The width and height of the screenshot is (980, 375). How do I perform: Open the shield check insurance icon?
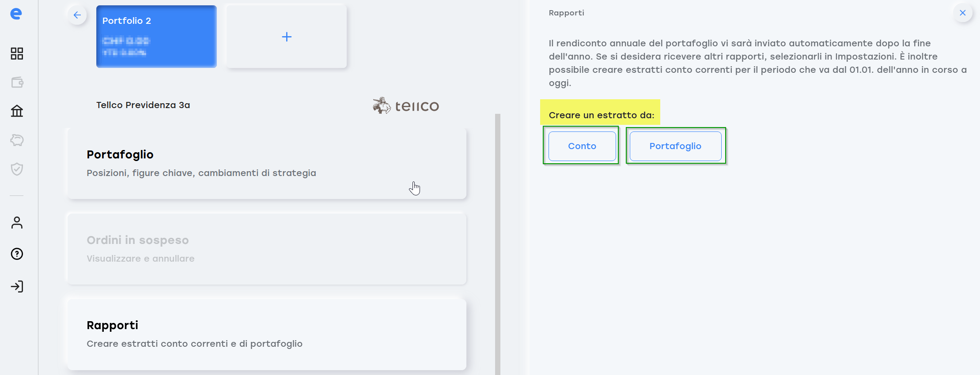coord(17,169)
